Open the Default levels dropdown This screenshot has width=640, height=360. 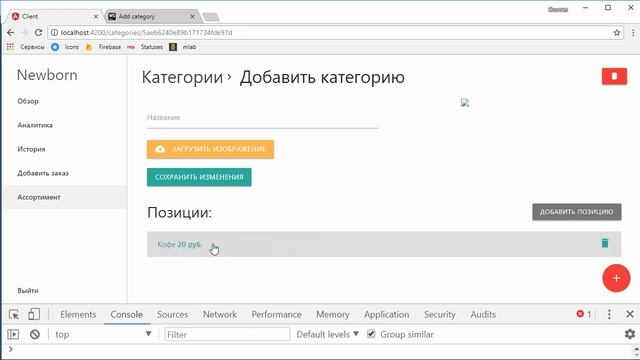[x=327, y=334]
